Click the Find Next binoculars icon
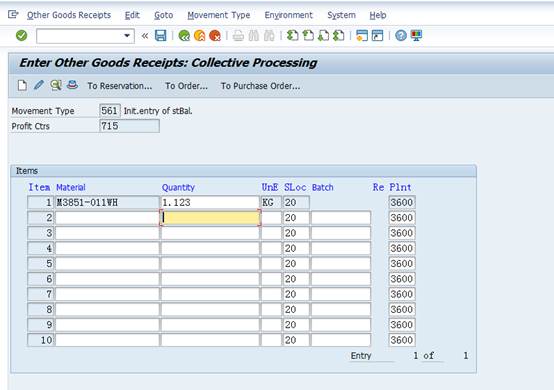 pyautogui.click(x=269, y=35)
